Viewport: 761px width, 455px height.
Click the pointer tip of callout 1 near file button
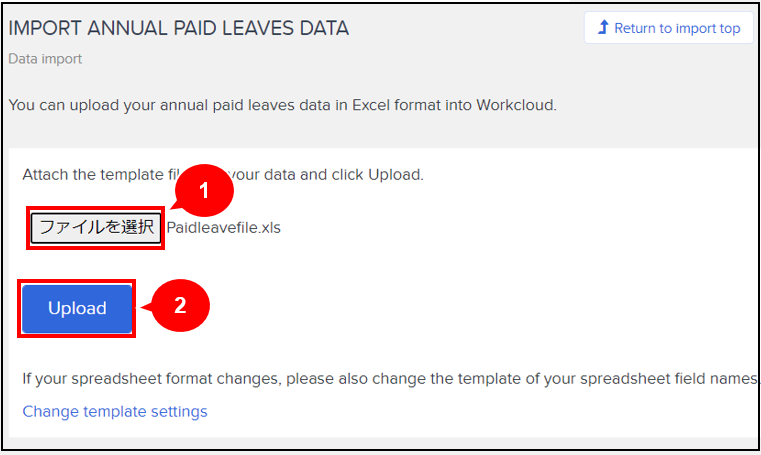coord(172,209)
